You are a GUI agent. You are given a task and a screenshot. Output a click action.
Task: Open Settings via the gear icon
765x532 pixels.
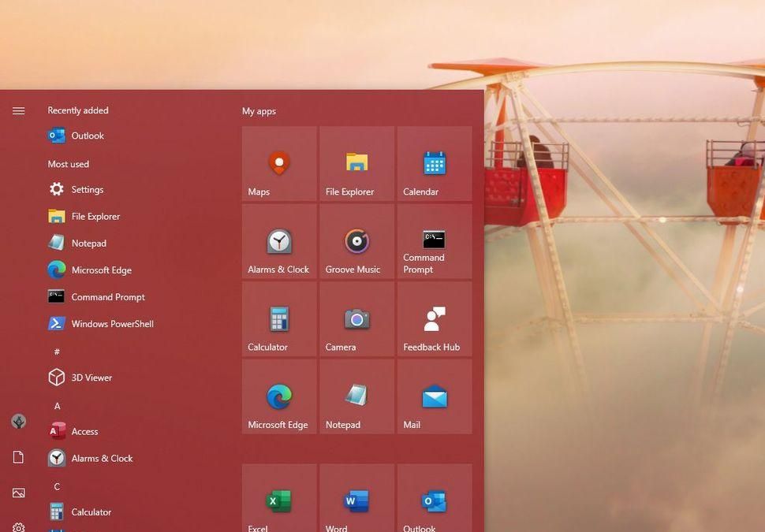tap(18, 526)
